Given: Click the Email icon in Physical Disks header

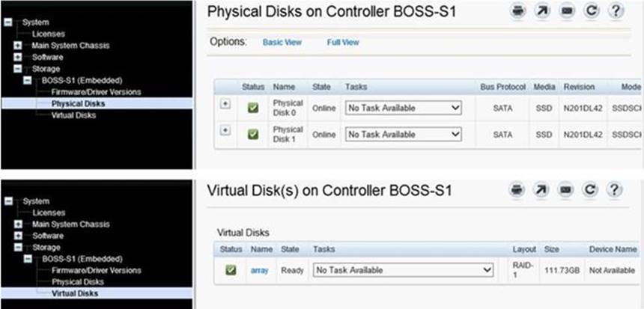Looking at the screenshot, I should coord(566,11).
